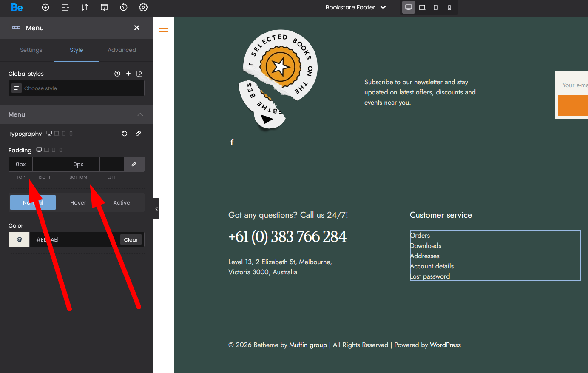Switch preview to mobile view
Screen dimensions: 588x373
(449, 7)
